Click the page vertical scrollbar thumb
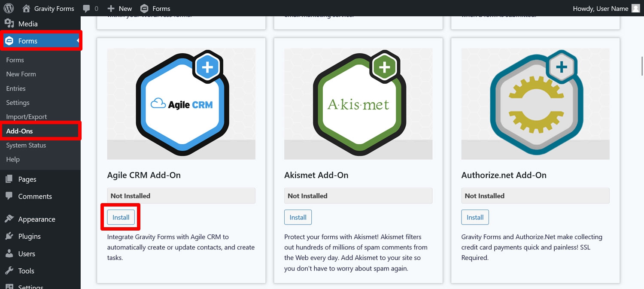The image size is (644, 289). coord(642,66)
